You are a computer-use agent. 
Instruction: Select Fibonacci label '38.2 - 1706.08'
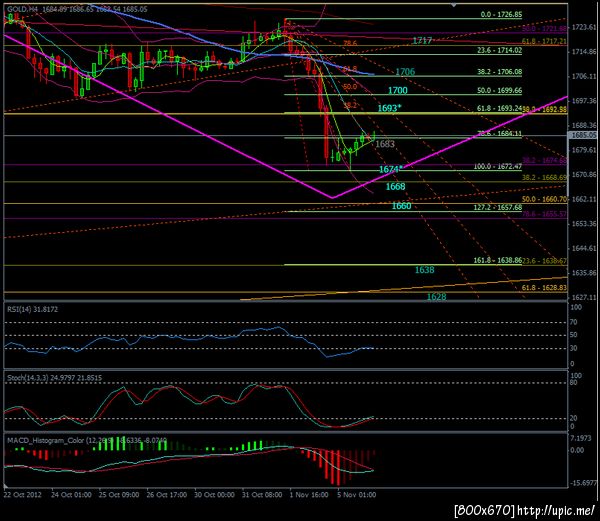coord(499,72)
